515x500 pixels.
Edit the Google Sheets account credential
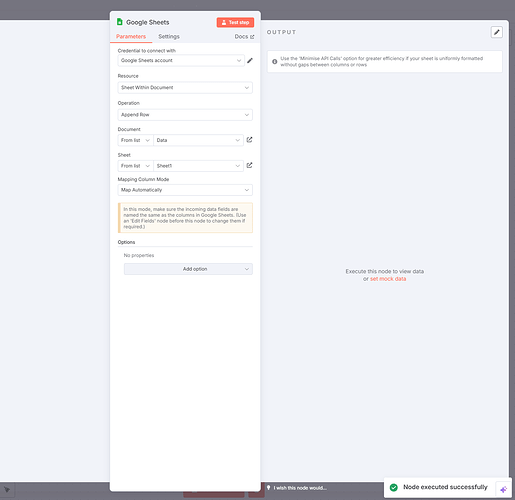[250, 61]
